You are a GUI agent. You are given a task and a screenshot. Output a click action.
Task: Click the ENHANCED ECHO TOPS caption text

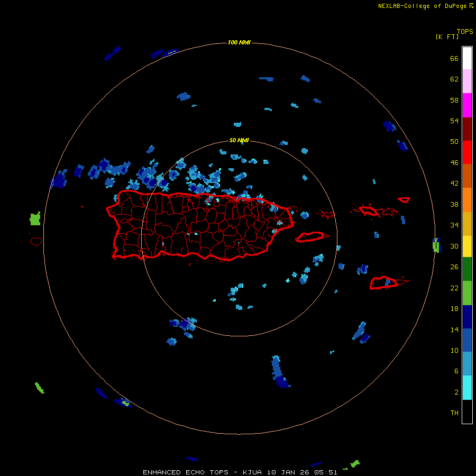pos(185,472)
